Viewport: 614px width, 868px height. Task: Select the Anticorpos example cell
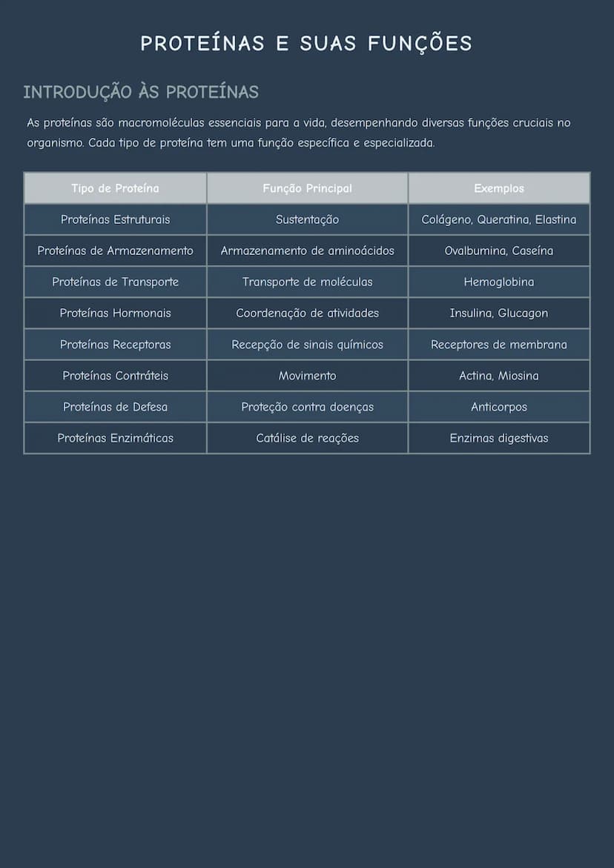pyautogui.click(x=499, y=407)
